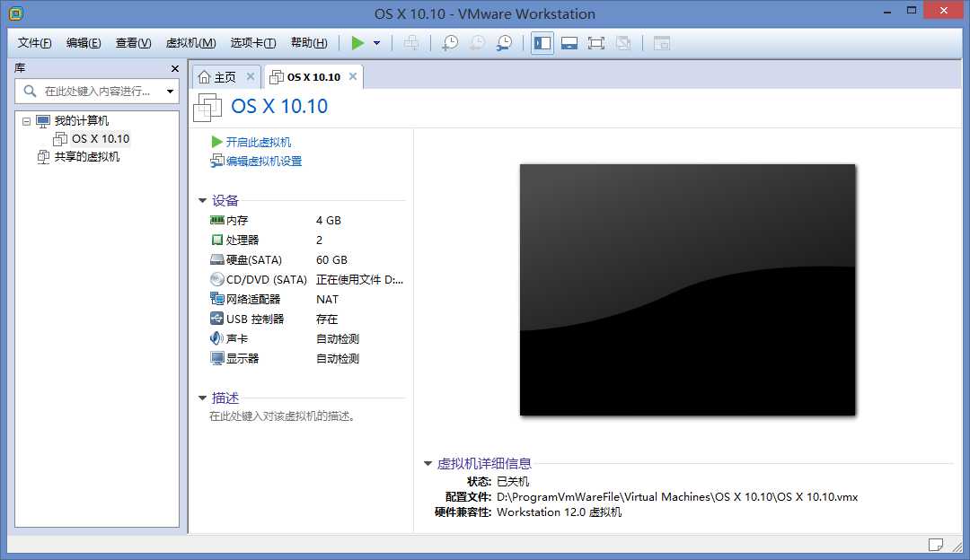Image resolution: width=970 pixels, height=560 pixels.
Task: Click the console view icon at toolbar end
Action: (662, 43)
